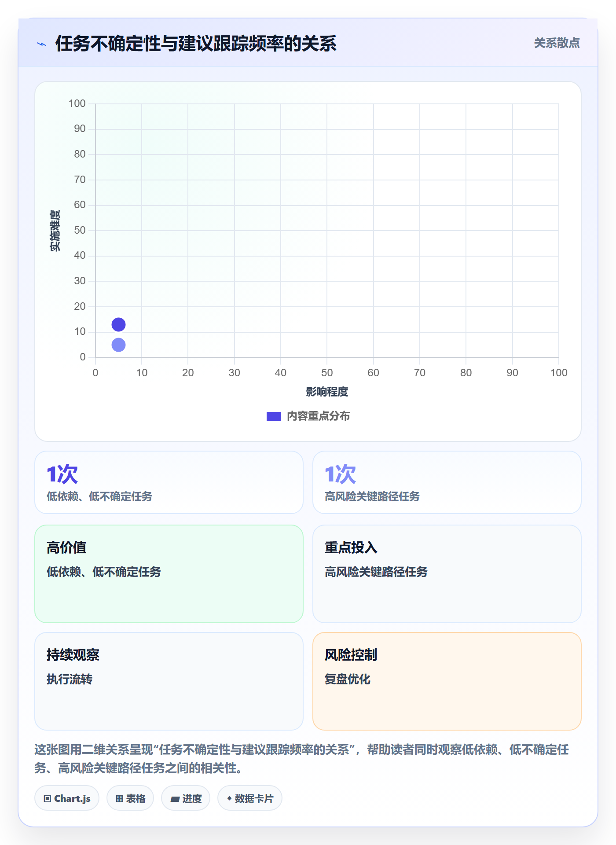Click the 1次 value above 高风险关键路径任务

tap(340, 474)
